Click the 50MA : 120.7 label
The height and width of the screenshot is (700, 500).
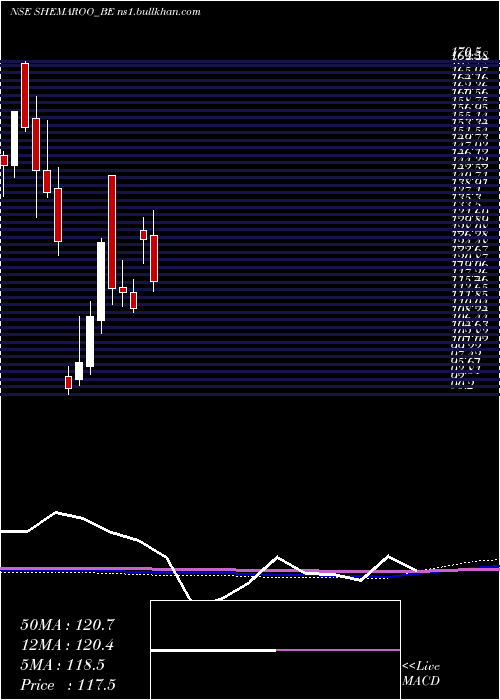coord(68,625)
